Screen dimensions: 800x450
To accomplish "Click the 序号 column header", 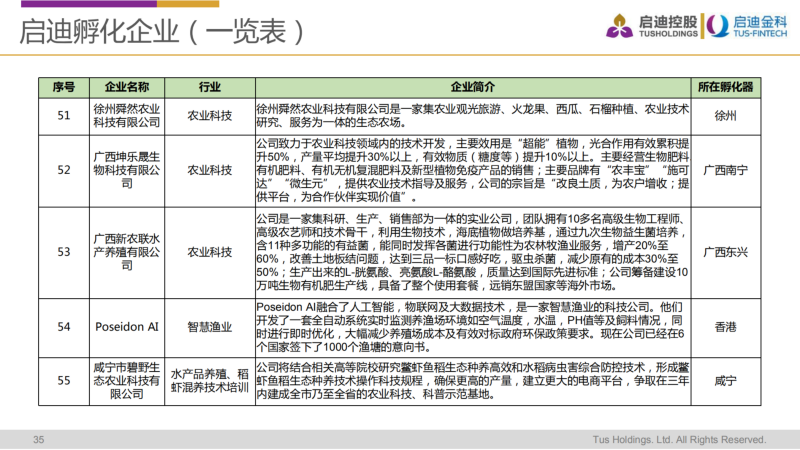I will point(64,87).
